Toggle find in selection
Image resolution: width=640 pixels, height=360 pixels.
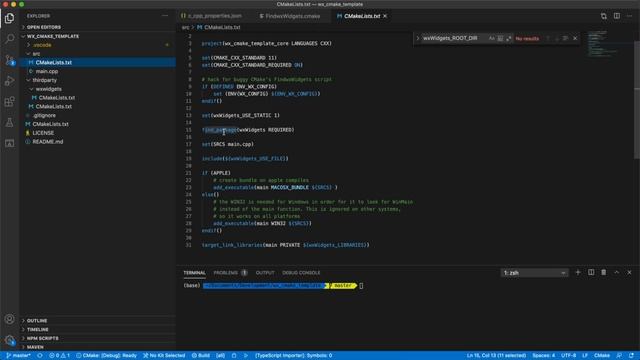pos(565,38)
